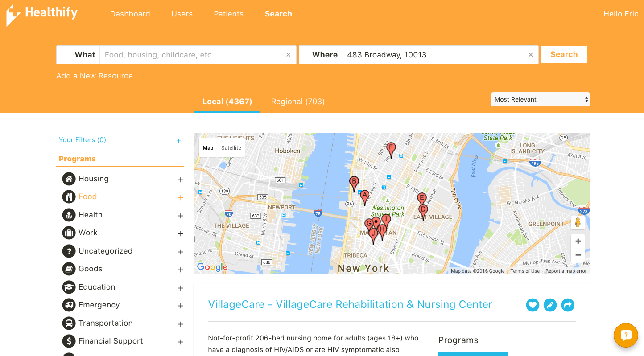Click the Street View pegman icon

point(578,222)
